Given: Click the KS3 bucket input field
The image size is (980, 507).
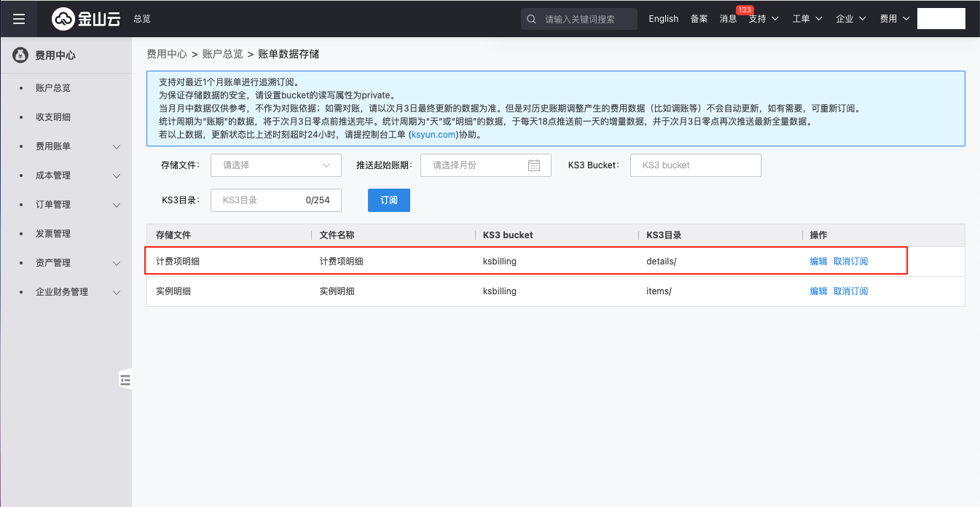Looking at the screenshot, I should (x=695, y=165).
